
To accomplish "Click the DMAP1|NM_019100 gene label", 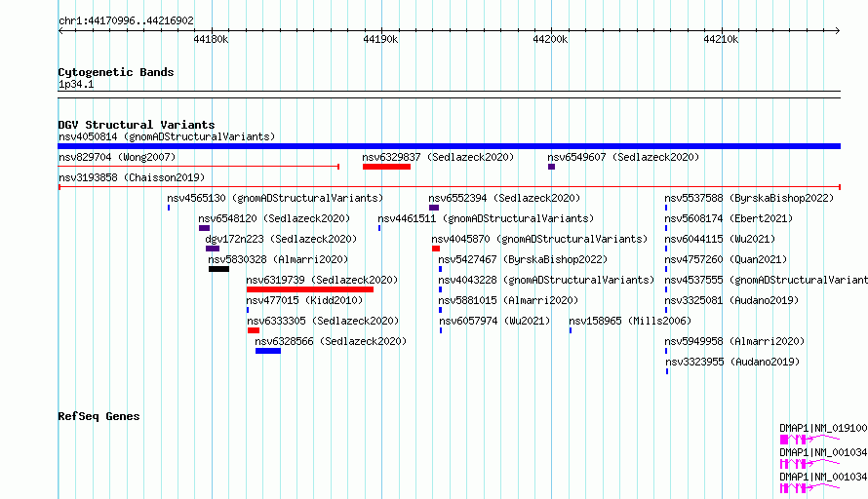I will 823,428.
